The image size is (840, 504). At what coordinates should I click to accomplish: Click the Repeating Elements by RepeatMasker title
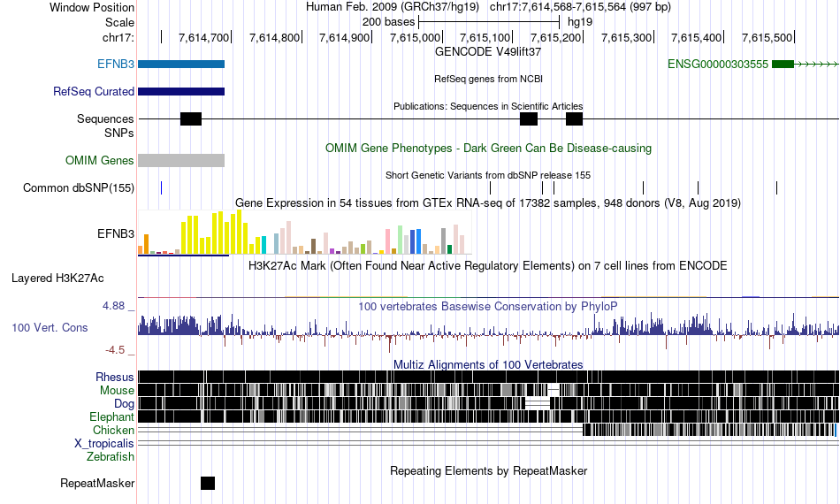tap(489, 471)
